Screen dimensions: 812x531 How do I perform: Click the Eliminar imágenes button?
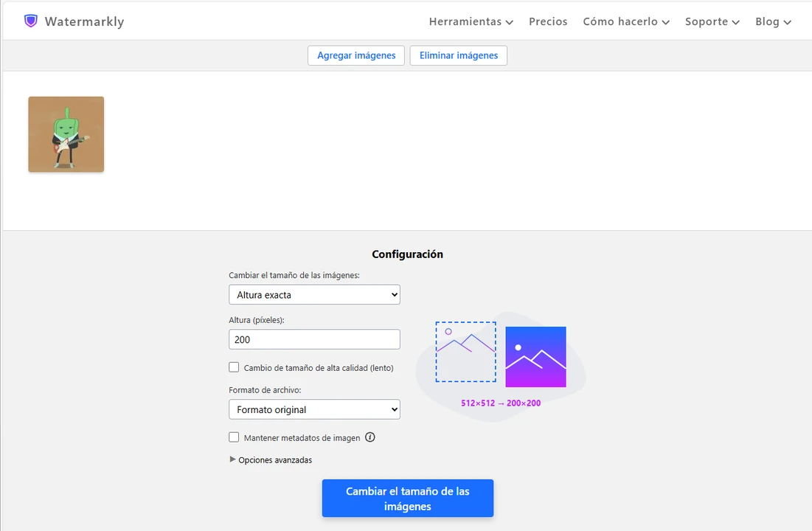[458, 55]
